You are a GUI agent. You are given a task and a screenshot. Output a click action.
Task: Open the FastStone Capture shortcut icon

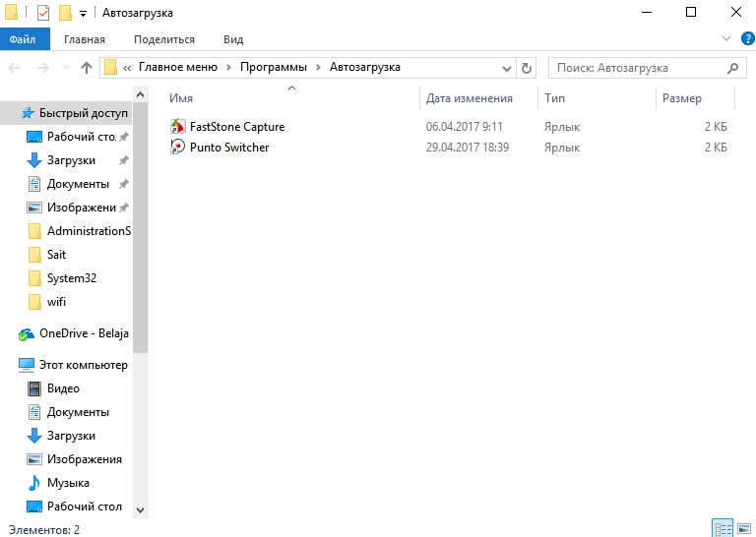tap(177, 127)
